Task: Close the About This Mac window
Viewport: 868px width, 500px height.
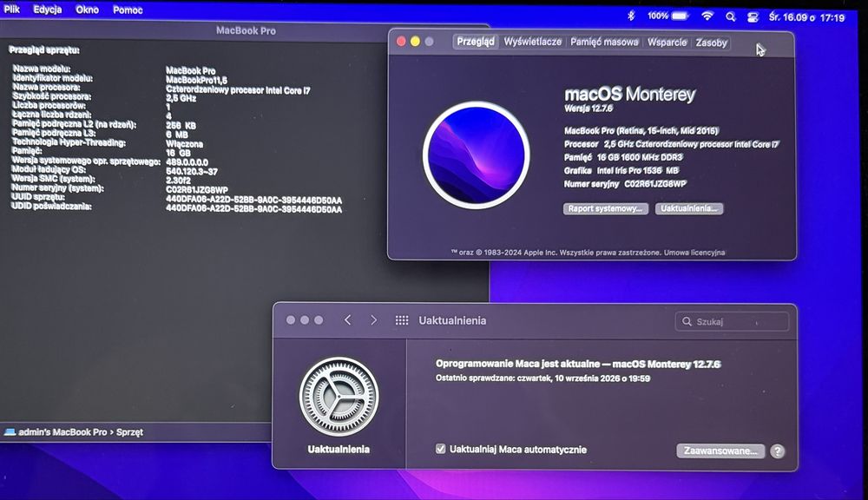Action: coord(401,42)
